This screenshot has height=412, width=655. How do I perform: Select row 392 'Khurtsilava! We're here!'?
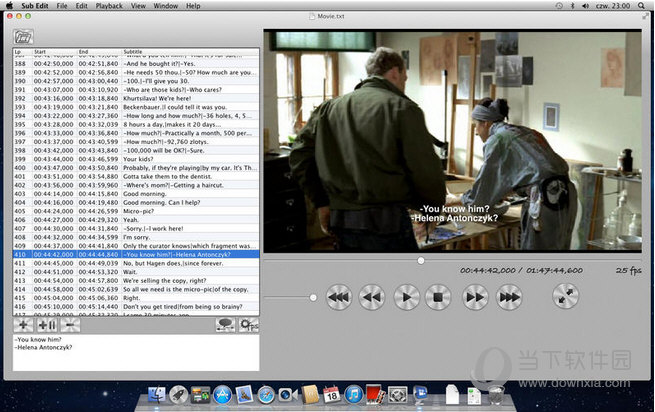(136, 98)
